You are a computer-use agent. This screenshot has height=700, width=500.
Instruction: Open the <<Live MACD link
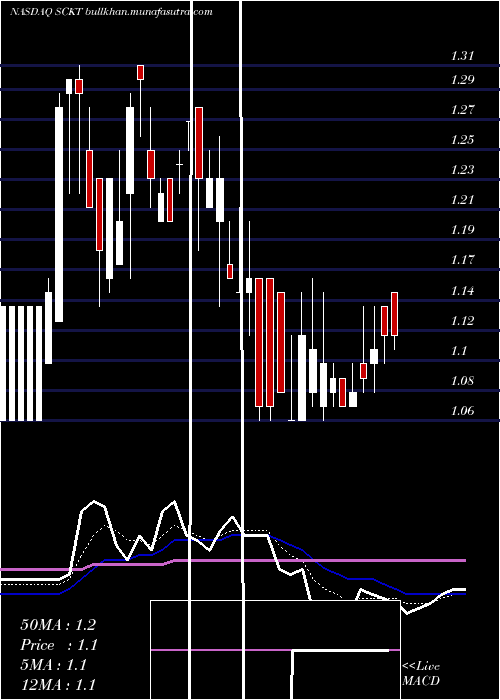click(421, 674)
